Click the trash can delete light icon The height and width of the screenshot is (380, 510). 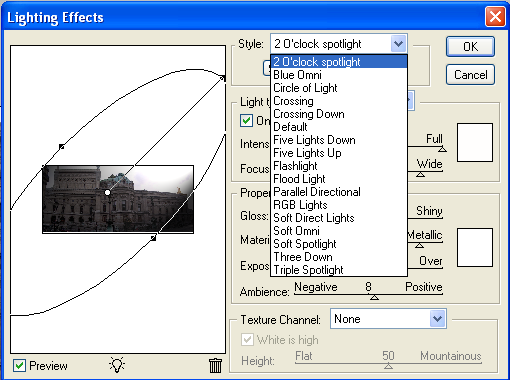click(x=215, y=365)
